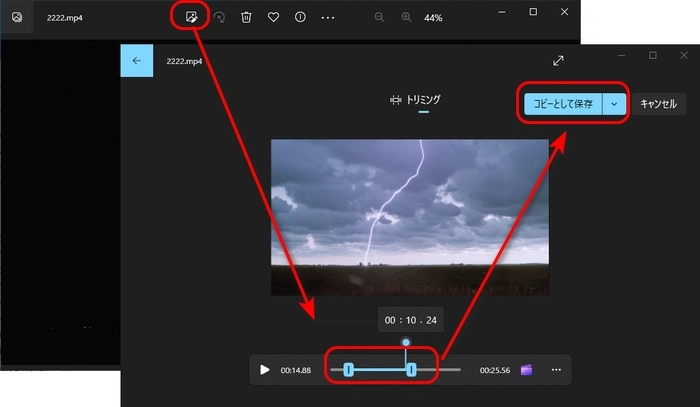The width and height of the screenshot is (700, 407).
Task: Open file info with the info icon
Action: (x=300, y=18)
